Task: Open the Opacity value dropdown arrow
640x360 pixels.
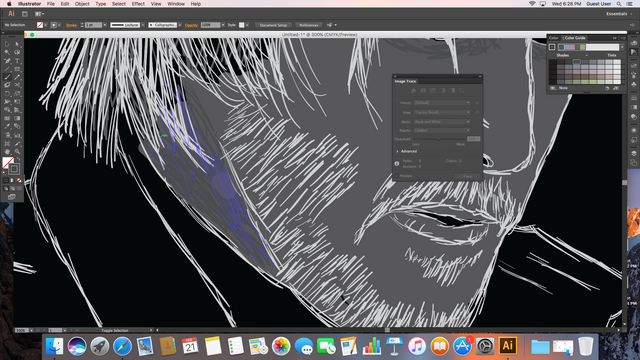Action: pyautogui.click(x=223, y=25)
